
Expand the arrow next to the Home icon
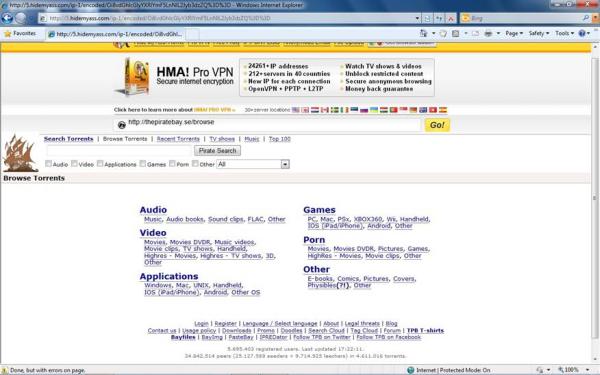[433, 34]
